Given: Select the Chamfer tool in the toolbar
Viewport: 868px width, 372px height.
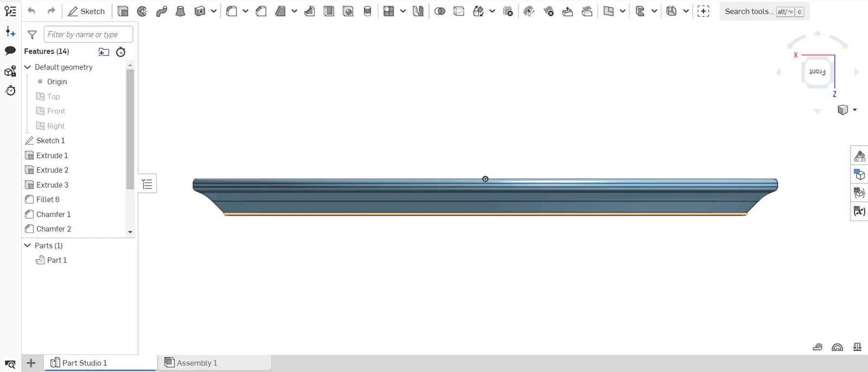Looking at the screenshot, I should [261, 11].
